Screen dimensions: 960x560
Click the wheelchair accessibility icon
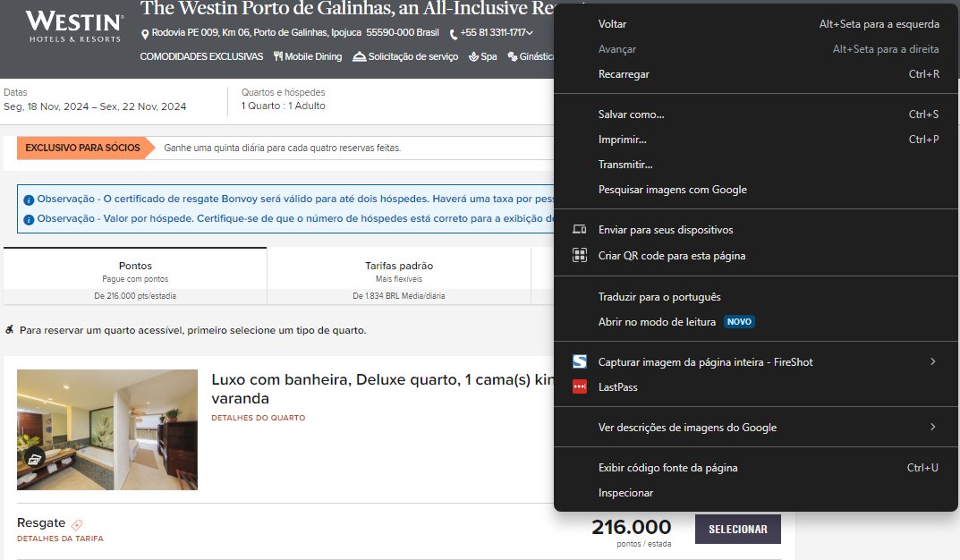(9, 330)
